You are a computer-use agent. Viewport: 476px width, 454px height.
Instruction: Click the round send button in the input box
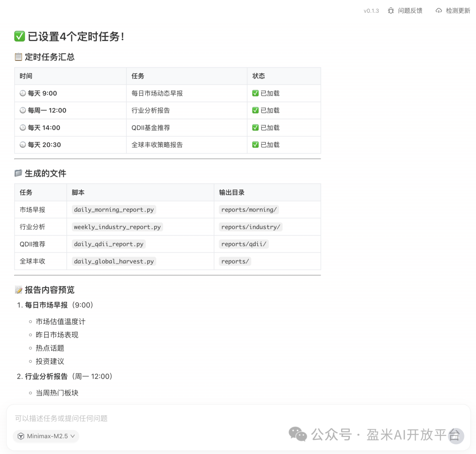(x=457, y=436)
